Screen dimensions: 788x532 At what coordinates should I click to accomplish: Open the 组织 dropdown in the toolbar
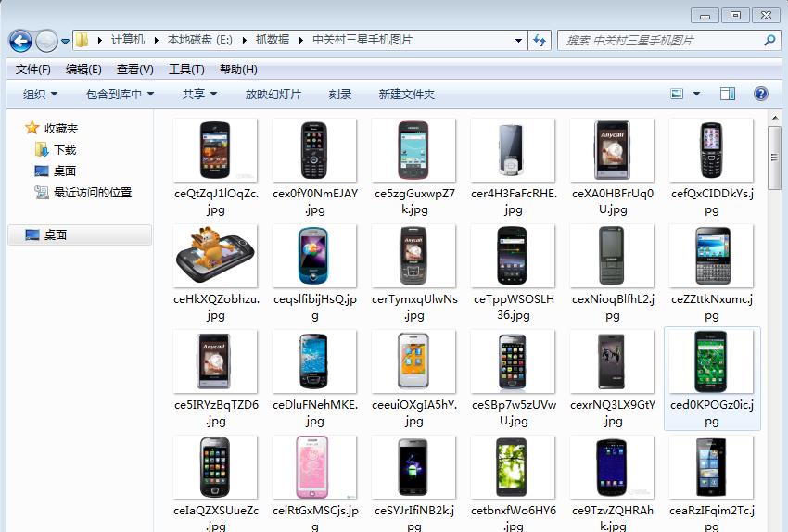tap(40, 94)
